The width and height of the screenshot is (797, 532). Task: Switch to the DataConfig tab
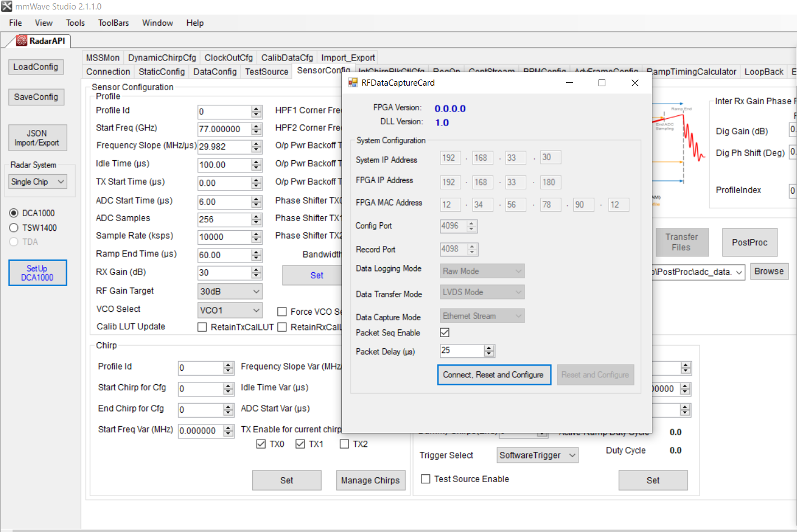click(215, 71)
